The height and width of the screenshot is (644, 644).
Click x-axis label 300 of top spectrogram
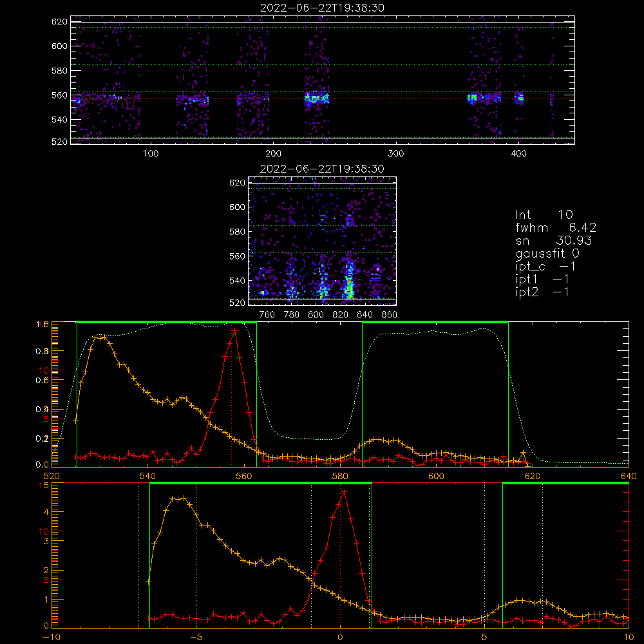pos(396,154)
